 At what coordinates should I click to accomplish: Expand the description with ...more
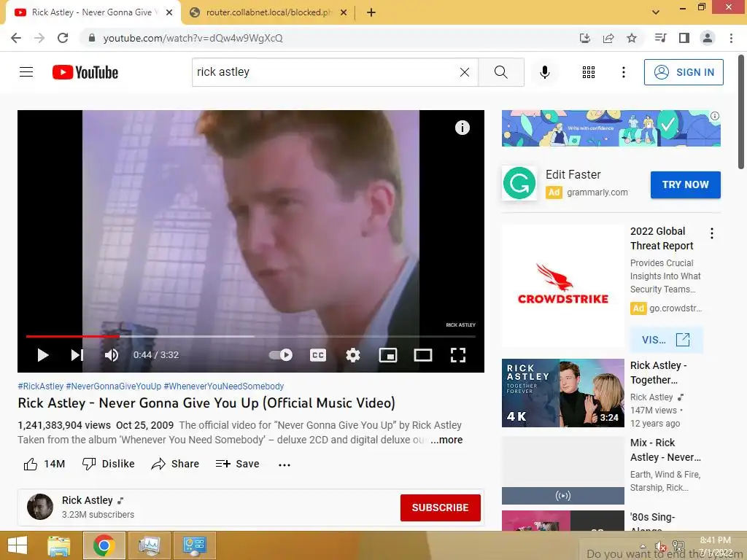(x=446, y=440)
